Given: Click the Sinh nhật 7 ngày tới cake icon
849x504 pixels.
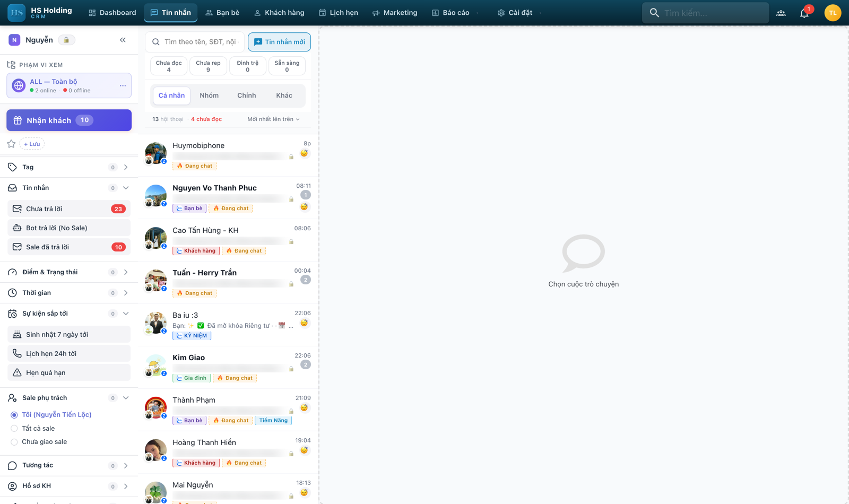Looking at the screenshot, I should 17,334.
